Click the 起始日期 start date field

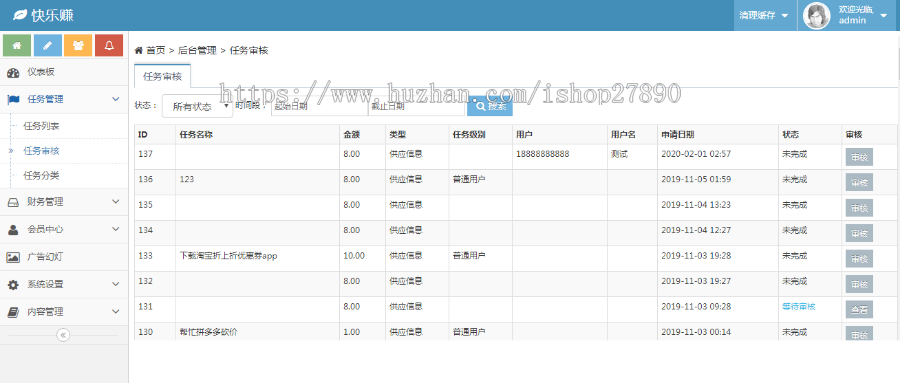click(x=319, y=106)
